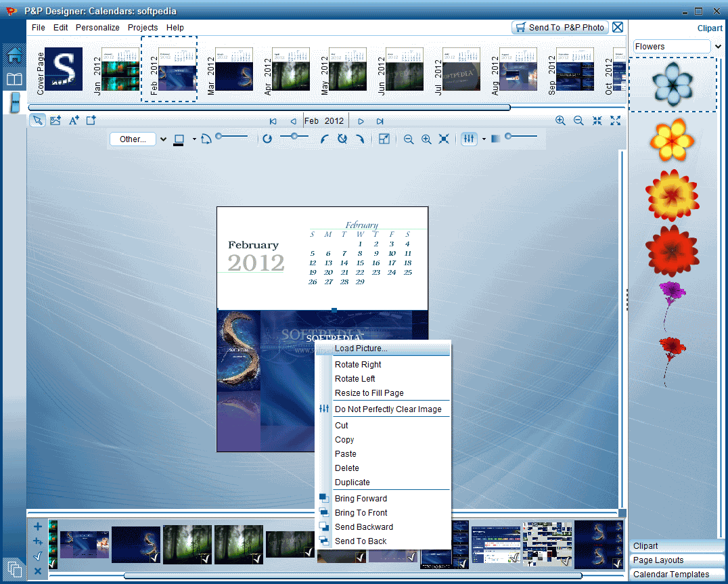Click the calendar project sidebar icon
The height and width of the screenshot is (584, 728).
tap(15, 102)
